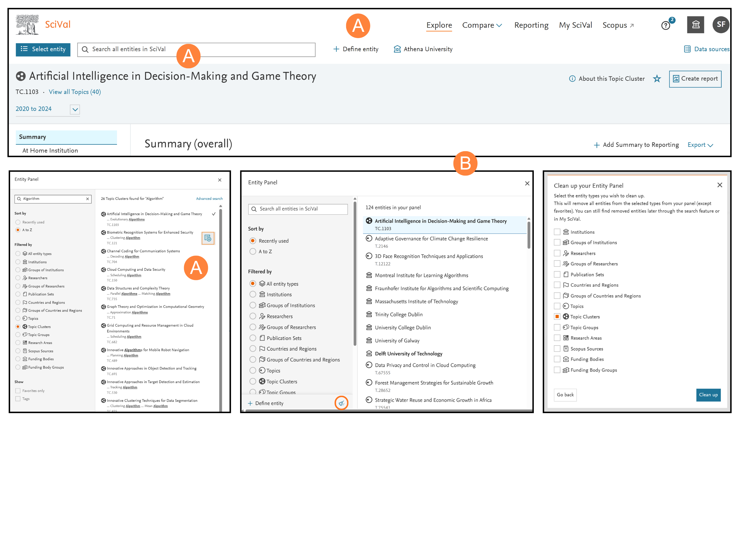Open the Export dropdown

tap(700, 145)
